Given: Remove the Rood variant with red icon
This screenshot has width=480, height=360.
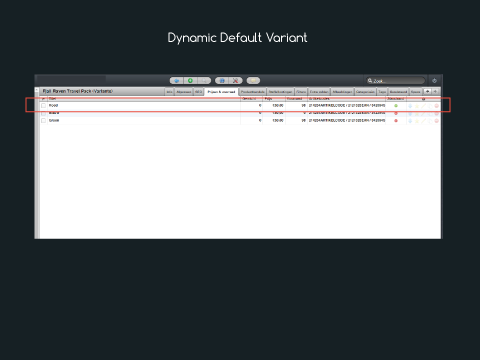Looking at the screenshot, I should tap(437, 106).
